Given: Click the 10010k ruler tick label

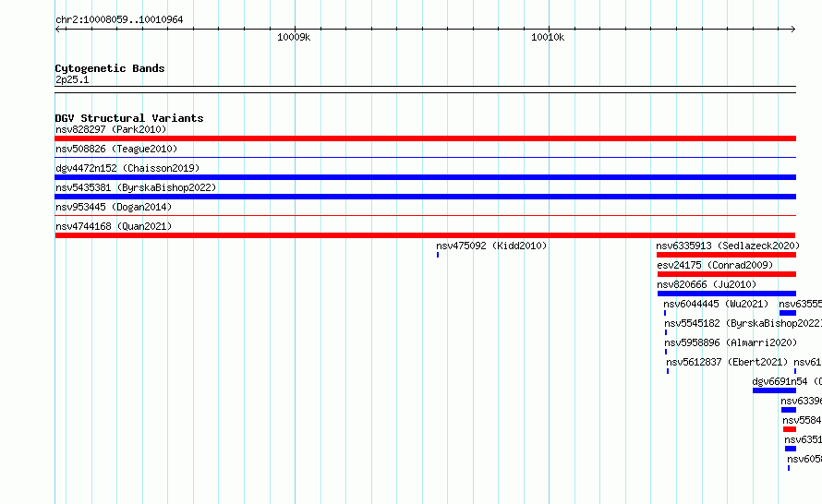Looking at the screenshot, I should pos(548,37).
